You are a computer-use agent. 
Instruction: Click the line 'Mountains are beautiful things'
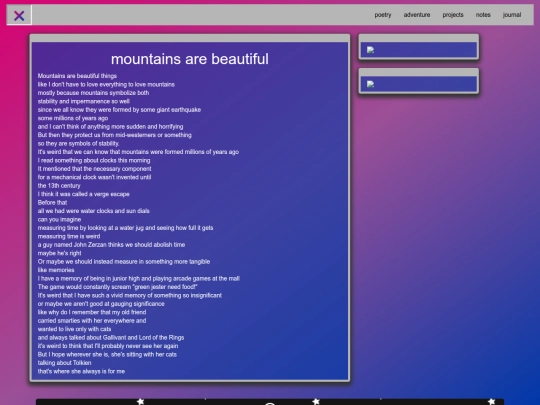point(77,76)
